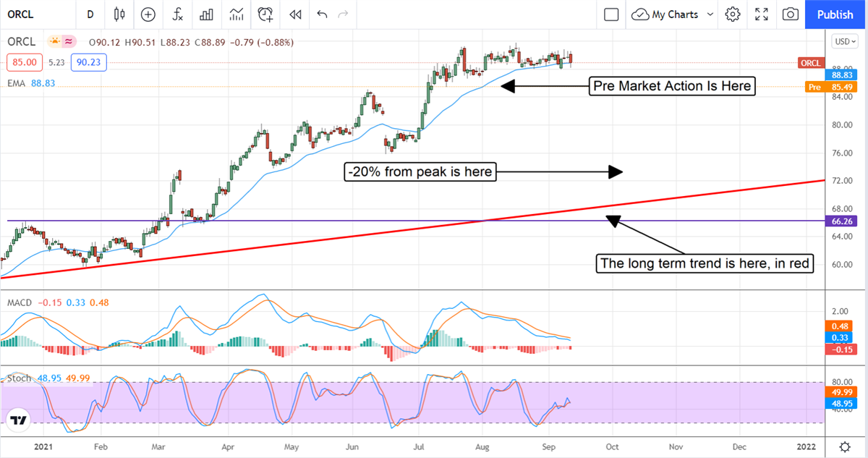Screen dimensions: 868x458
Task: Click the orange 49.99 Stoch value label
Action: click(841, 391)
